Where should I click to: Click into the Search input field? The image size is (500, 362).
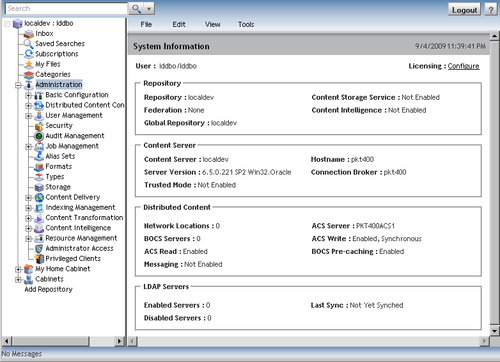click(x=66, y=8)
